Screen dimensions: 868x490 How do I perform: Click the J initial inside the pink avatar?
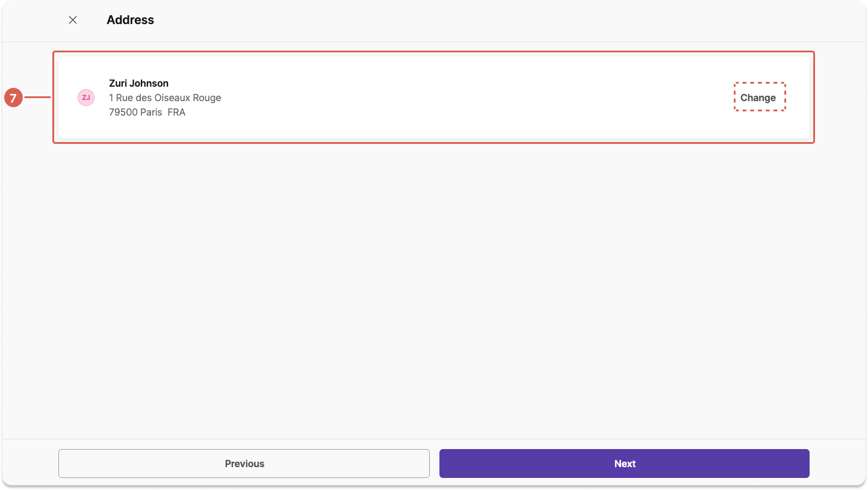88,98
